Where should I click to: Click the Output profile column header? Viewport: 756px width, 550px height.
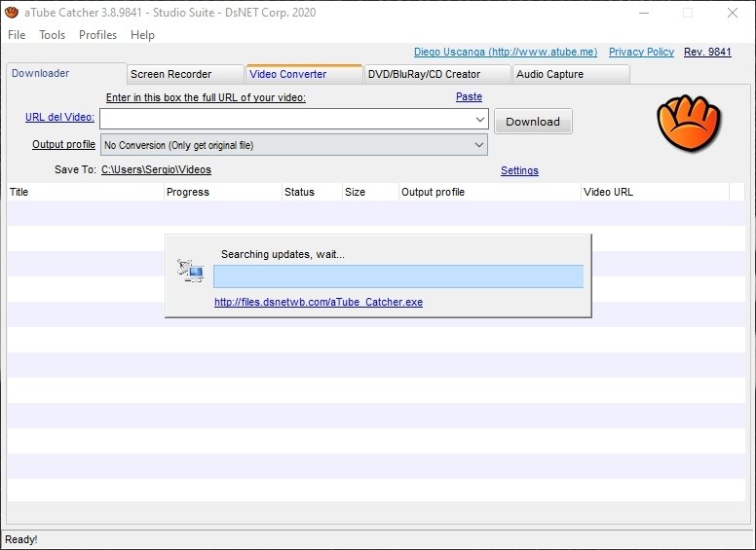[490, 192]
